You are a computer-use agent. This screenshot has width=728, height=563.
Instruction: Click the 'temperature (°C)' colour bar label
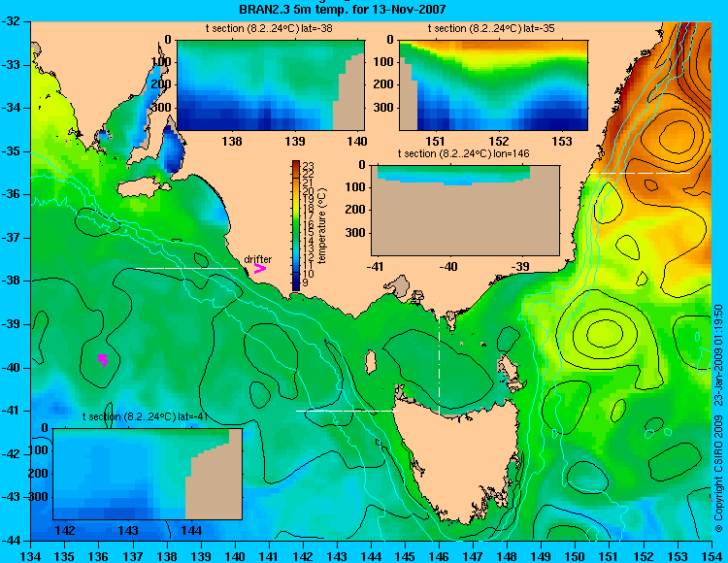pos(322,226)
